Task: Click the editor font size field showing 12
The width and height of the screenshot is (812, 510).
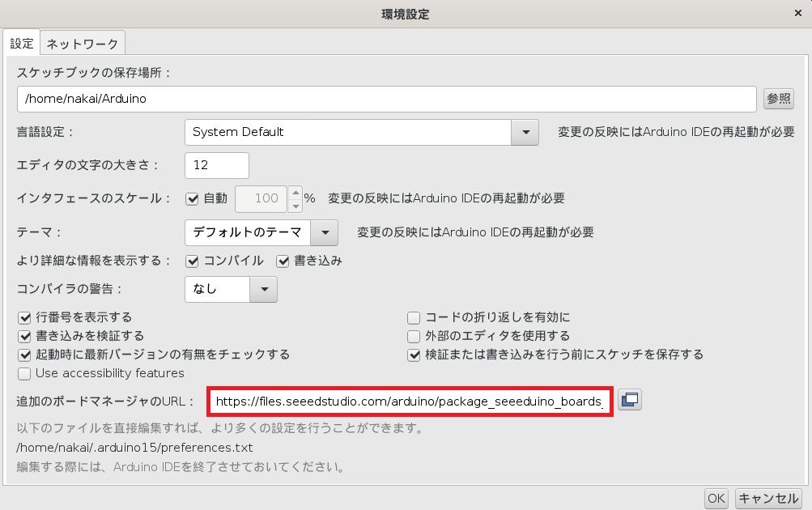Action: click(217, 165)
